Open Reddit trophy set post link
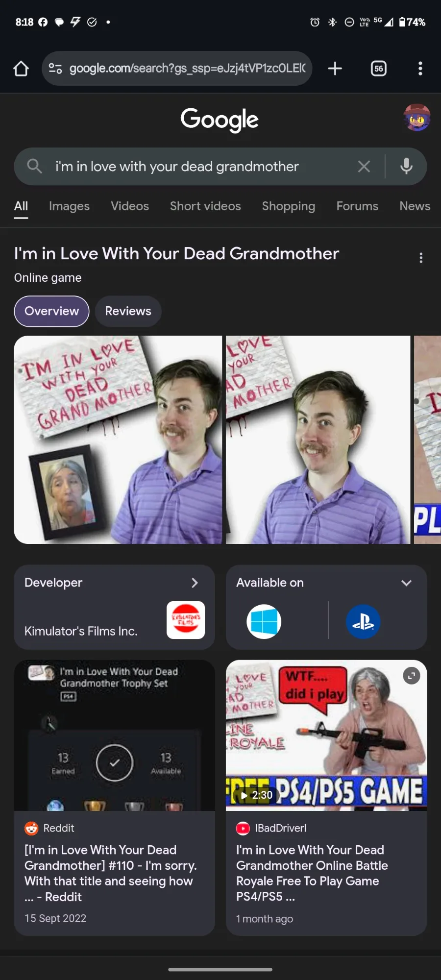Image resolution: width=441 pixels, height=980 pixels. [111, 873]
